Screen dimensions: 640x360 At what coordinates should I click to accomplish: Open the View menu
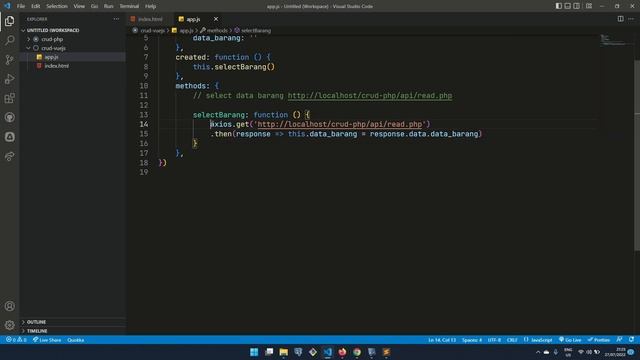tap(79, 6)
